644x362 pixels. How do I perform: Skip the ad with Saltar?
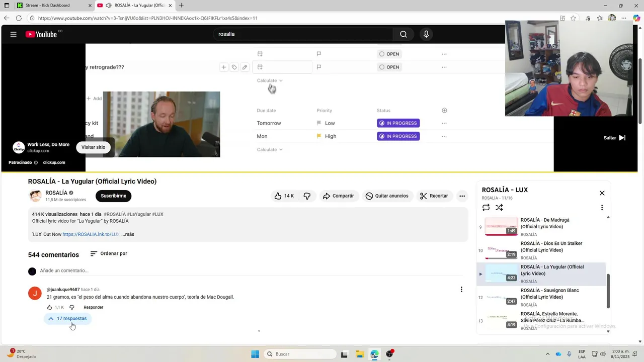point(614,138)
